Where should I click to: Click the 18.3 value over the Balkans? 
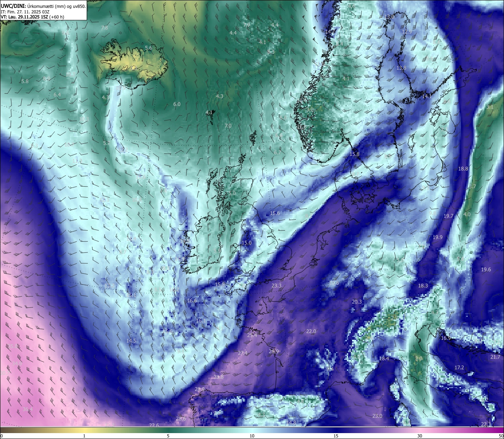pyautogui.click(x=423, y=286)
